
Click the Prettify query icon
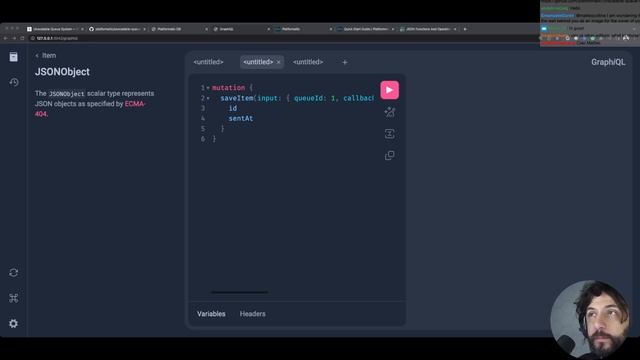click(x=389, y=112)
